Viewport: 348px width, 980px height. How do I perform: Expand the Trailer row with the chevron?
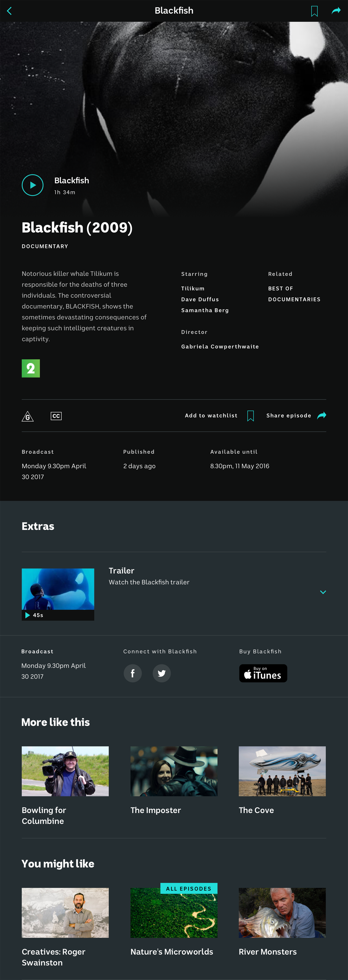[x=323, y=592]
